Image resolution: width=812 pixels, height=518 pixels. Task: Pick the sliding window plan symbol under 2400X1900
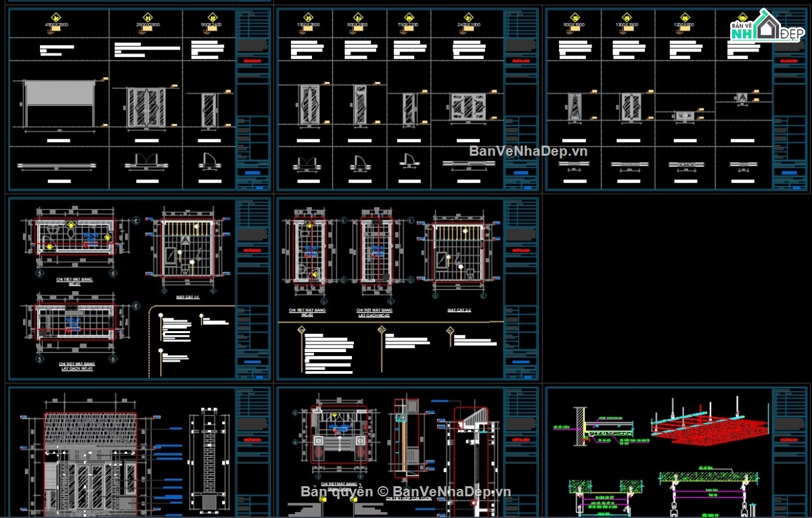[468, 164]
